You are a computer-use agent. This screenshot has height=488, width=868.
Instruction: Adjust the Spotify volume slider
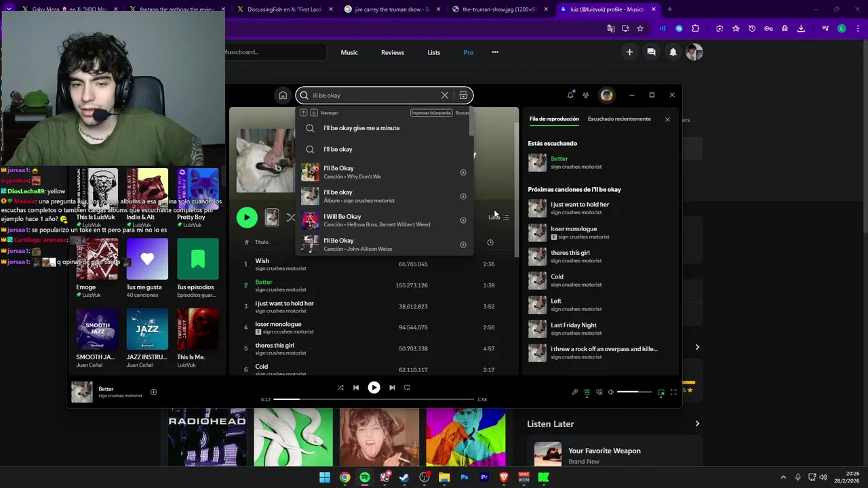(x=634, y=392)
